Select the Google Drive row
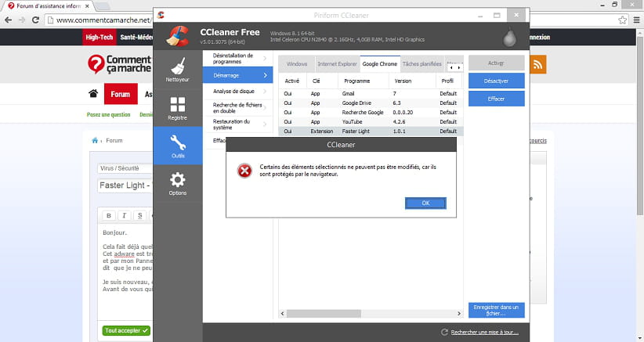Screen dimensions: 644x342 371,103
